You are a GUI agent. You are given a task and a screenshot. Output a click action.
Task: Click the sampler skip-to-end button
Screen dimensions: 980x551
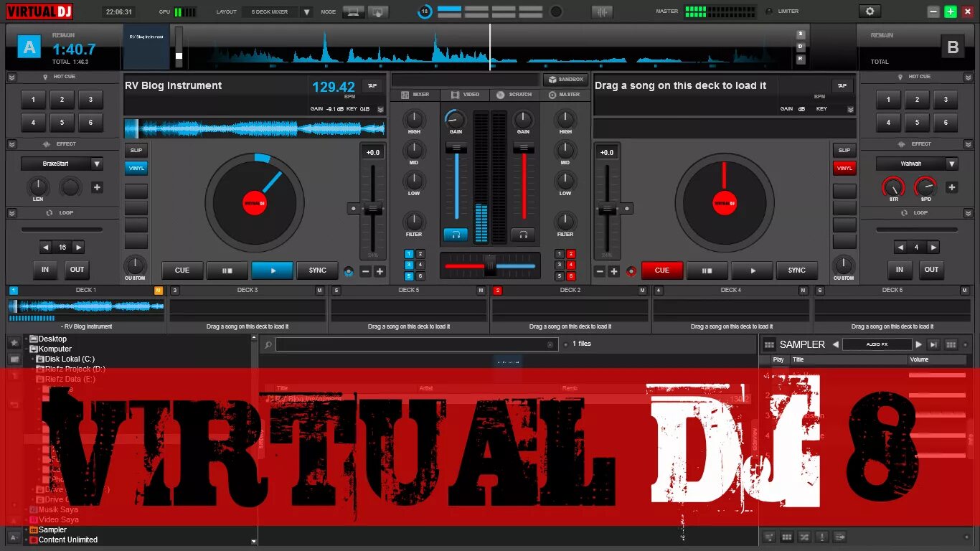[x=933, y=344]
